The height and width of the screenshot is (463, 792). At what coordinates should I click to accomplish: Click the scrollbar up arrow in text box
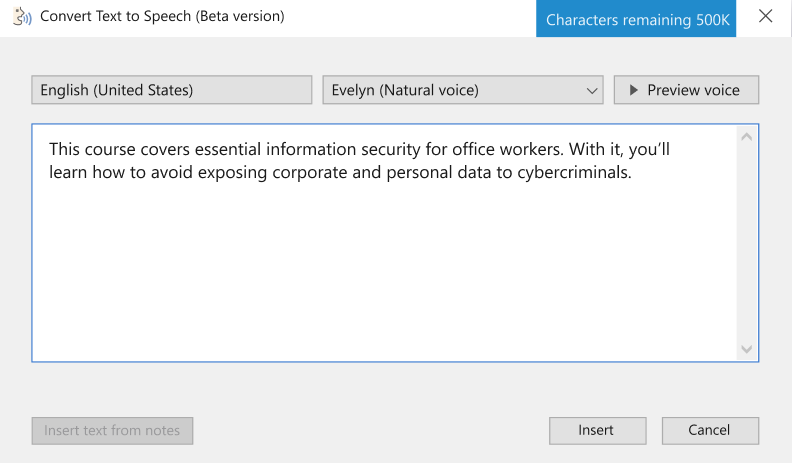(x=747, y=137)
